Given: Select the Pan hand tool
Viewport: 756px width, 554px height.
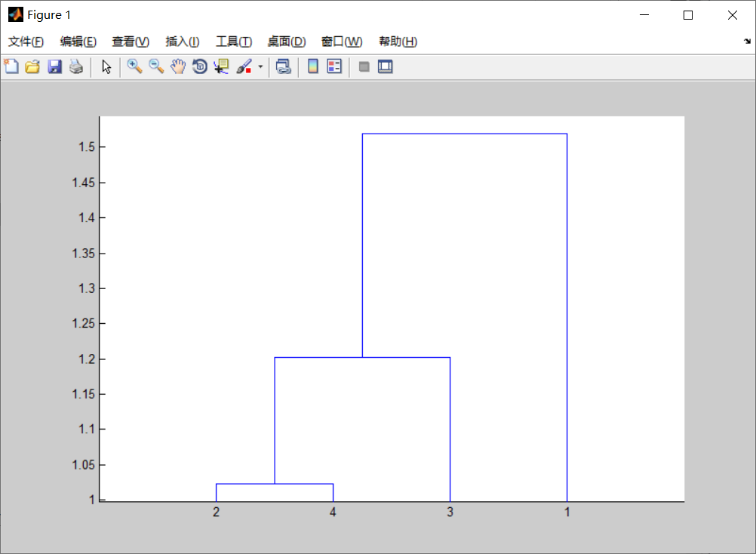Looking at the screenshot, I should [178, 66].
